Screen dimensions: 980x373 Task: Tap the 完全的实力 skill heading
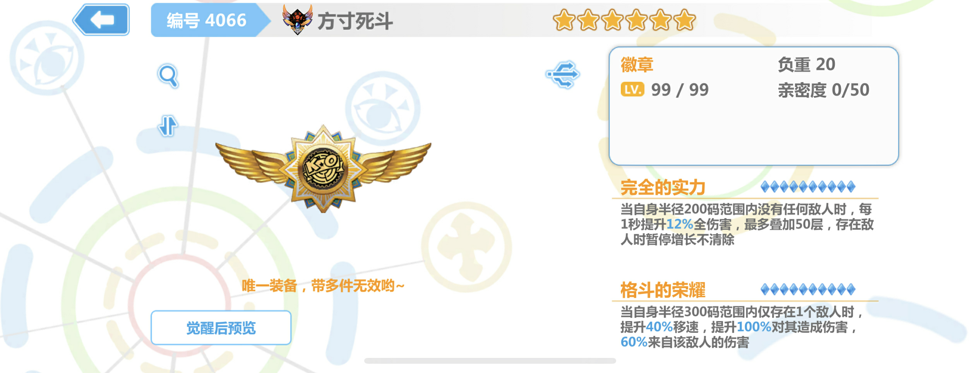[663, 187]
